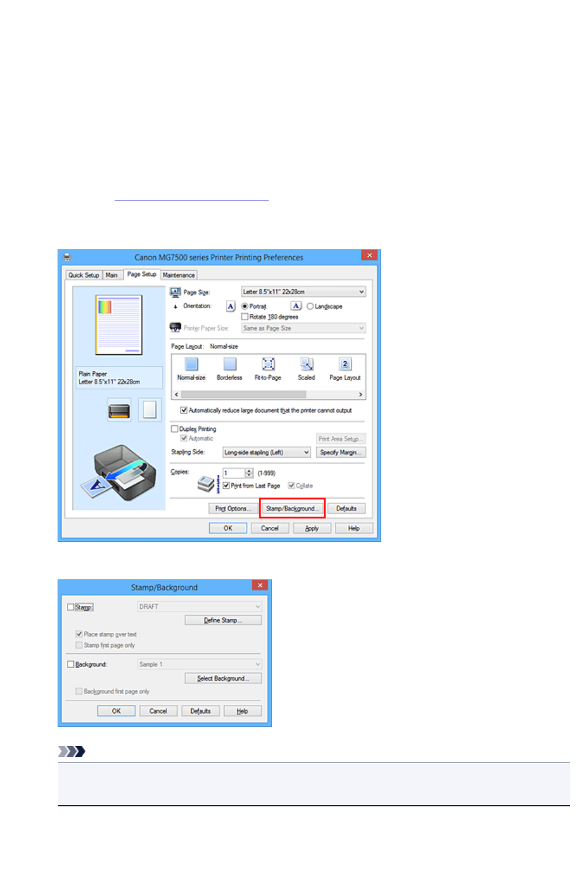Click Help in Stamp/Background dialog
This screenshot has width=588, height=872.
point(242,711)
